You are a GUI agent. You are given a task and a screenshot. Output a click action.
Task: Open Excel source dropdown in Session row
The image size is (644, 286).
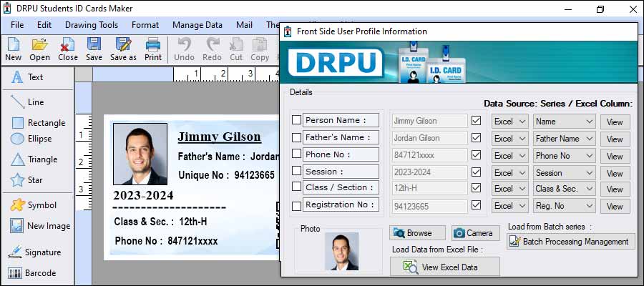pos(510,173)
